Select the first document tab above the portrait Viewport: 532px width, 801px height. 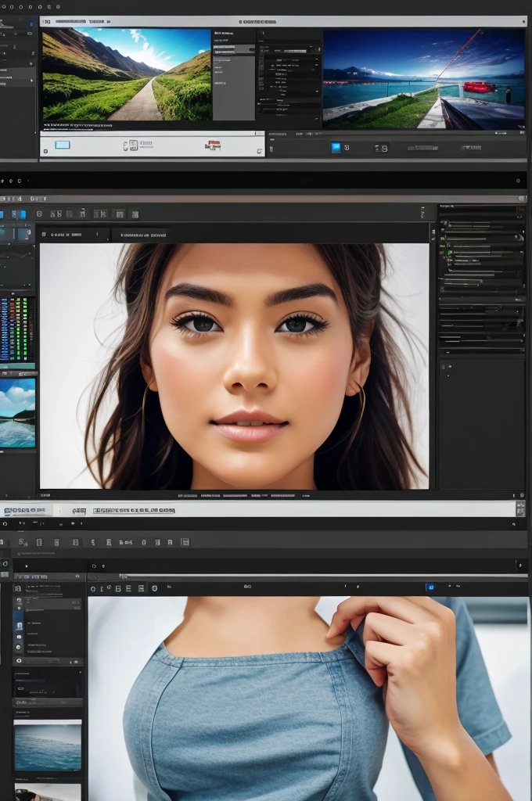[x=74, y=235]
